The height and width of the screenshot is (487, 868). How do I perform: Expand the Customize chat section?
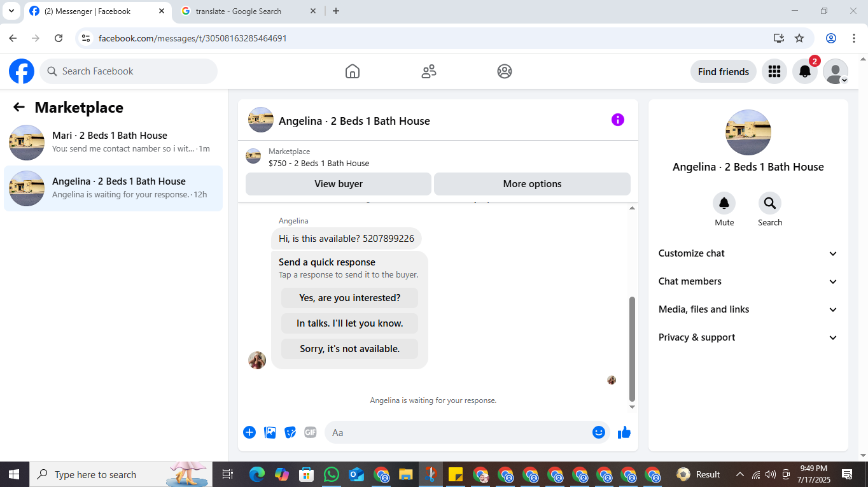point(748,253)
